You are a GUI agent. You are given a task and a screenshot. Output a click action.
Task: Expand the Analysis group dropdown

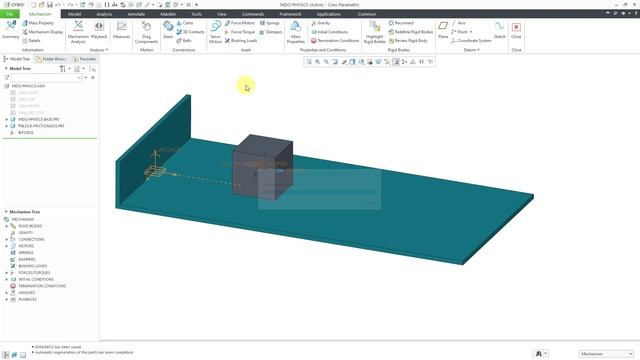click(x=99, y=50)
